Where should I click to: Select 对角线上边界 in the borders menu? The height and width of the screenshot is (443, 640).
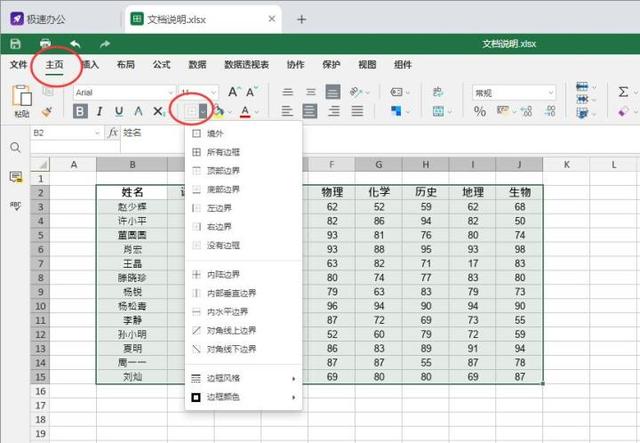(x=244, y=330)
